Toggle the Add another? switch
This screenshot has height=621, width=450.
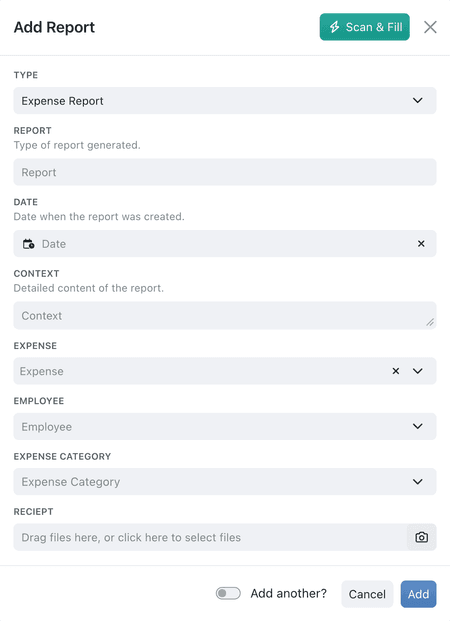[x=228, y=593]
